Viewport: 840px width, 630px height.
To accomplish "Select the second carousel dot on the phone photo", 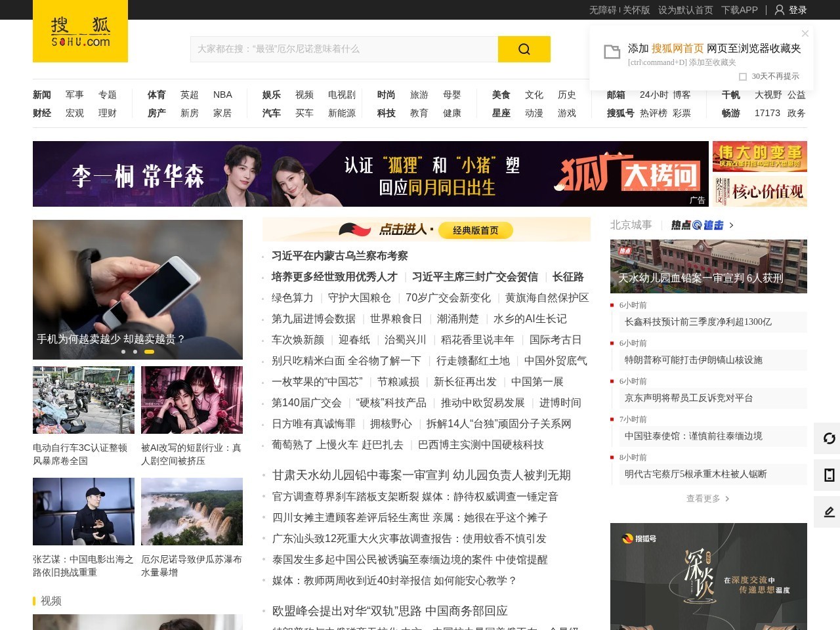I will click(135, 352).
